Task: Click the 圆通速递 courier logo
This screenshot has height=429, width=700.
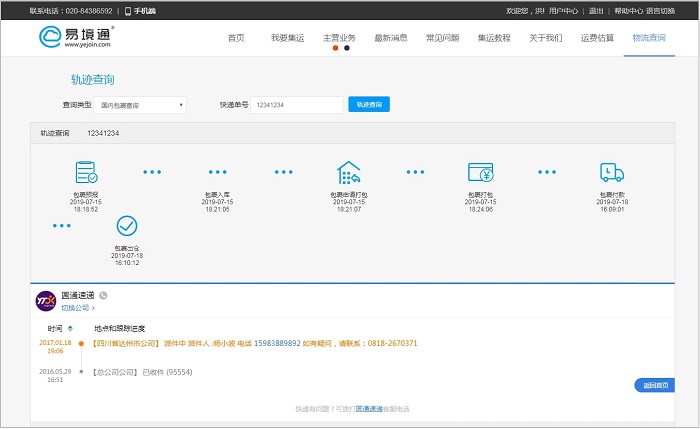Action: pos(45,300)
